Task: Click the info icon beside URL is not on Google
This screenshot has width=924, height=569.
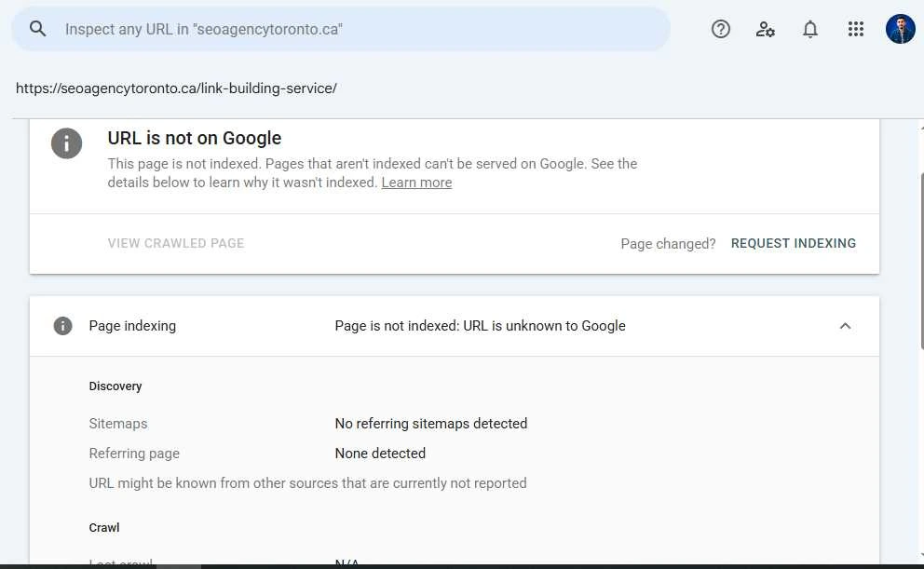Action: (x=66, y=143)
